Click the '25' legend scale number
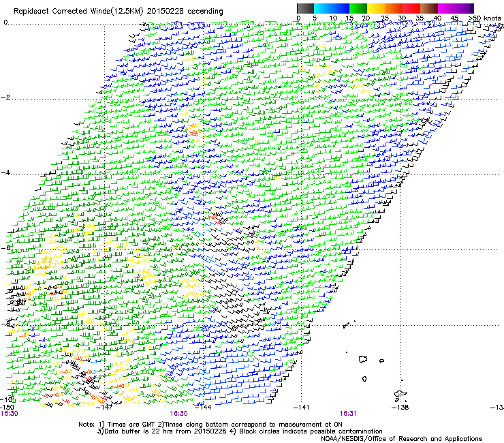Viewport: 504px width, 443px height. 384,18
